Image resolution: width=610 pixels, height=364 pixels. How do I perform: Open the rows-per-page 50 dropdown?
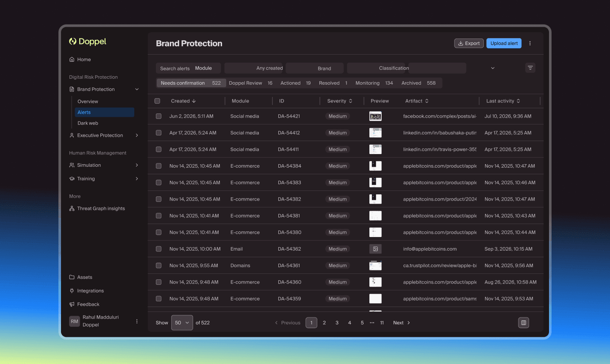[x=182, y=323]
